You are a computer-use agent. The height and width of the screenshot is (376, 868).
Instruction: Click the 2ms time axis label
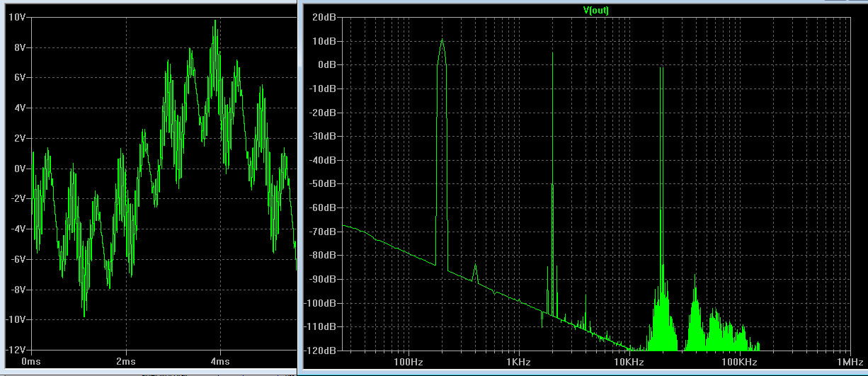[126, 361]
